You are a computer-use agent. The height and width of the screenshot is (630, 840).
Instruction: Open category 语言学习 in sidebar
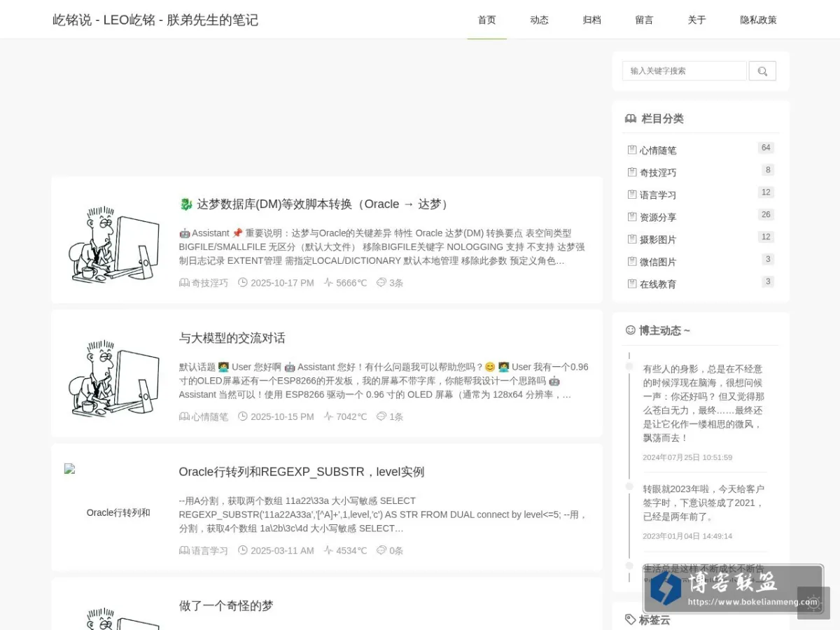tap(658, 195)
